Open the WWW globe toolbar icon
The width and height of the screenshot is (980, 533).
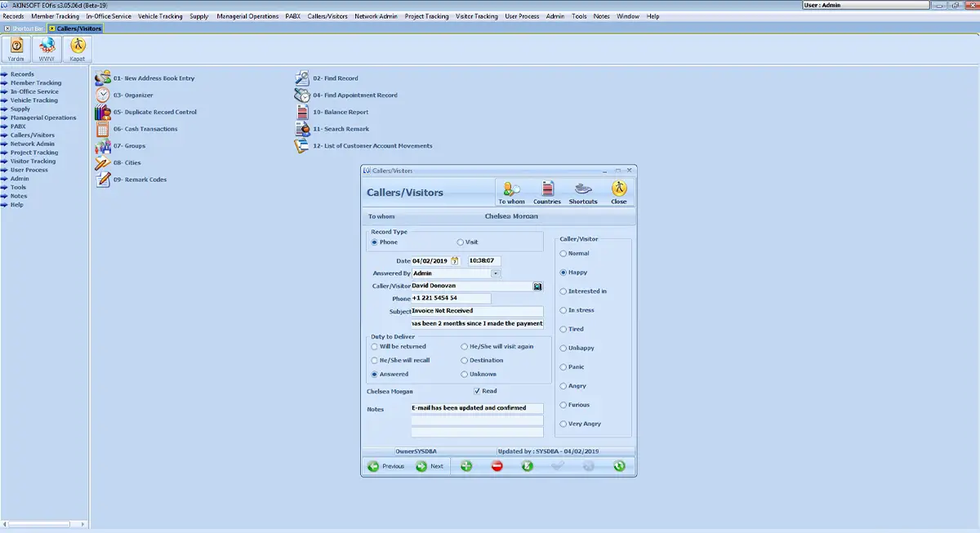pyautogui.click(x=47, y=49)
